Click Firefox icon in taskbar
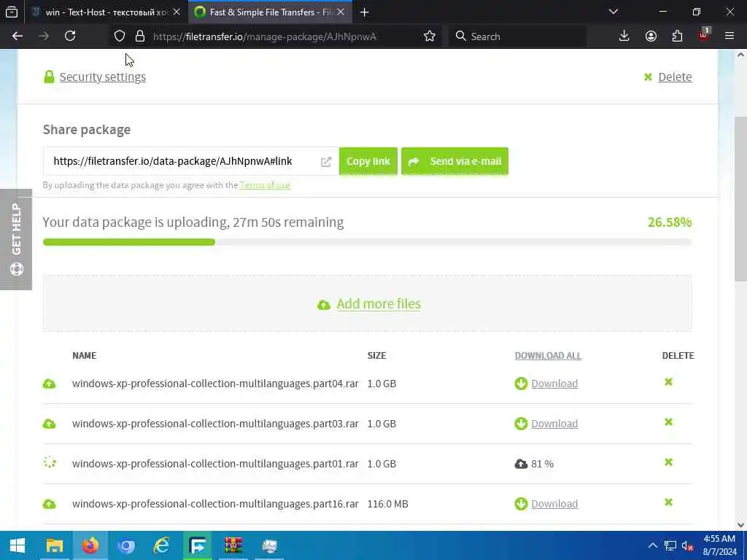747x560 pixels. (90, 545)
